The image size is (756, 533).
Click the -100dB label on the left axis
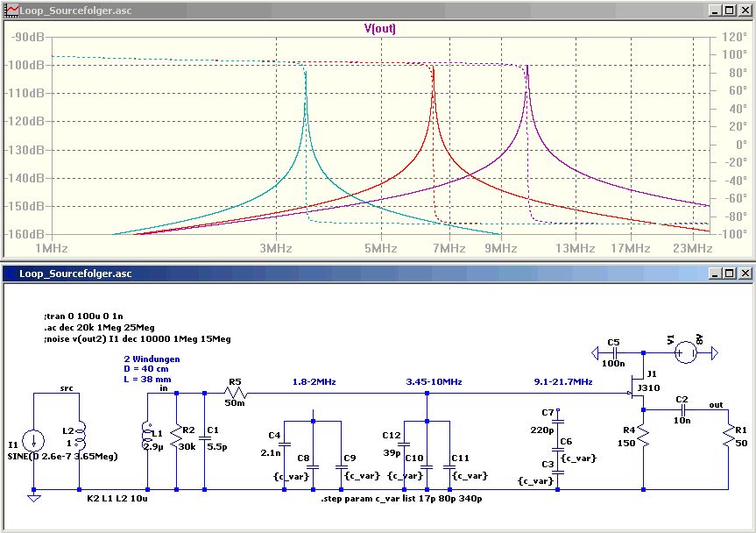click(x=27, y=65)
